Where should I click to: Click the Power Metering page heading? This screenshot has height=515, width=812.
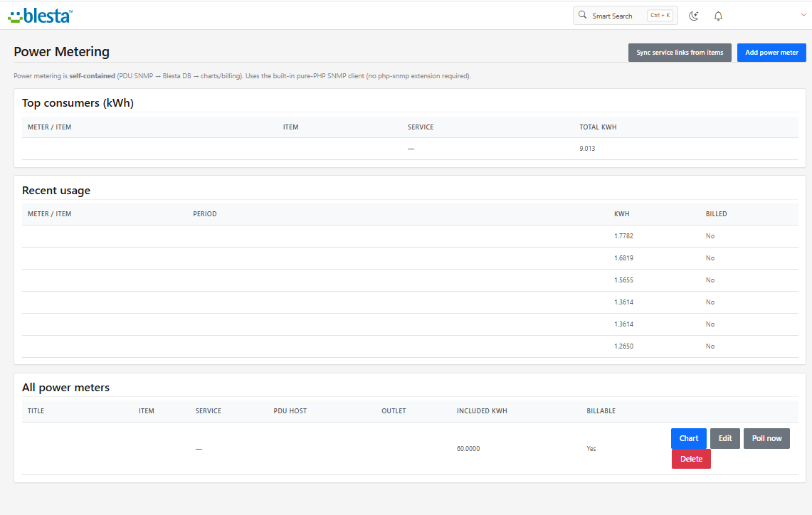[62, 52]
